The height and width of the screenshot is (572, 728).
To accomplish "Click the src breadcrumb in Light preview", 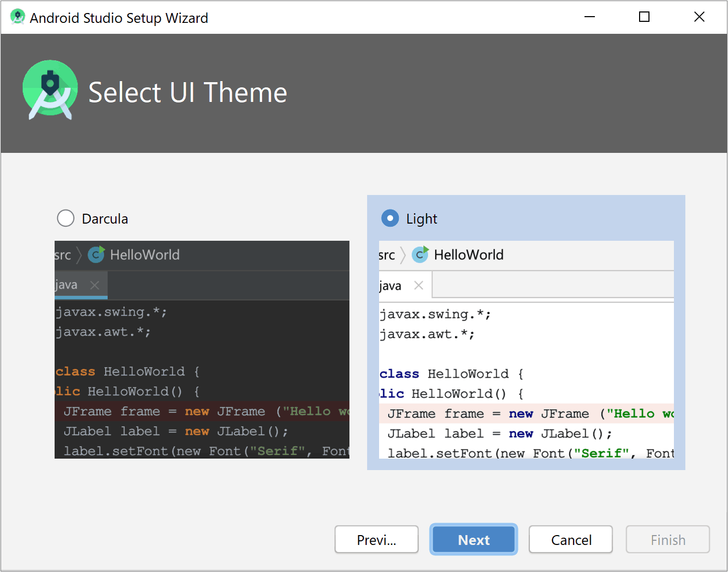I will 387,255.
